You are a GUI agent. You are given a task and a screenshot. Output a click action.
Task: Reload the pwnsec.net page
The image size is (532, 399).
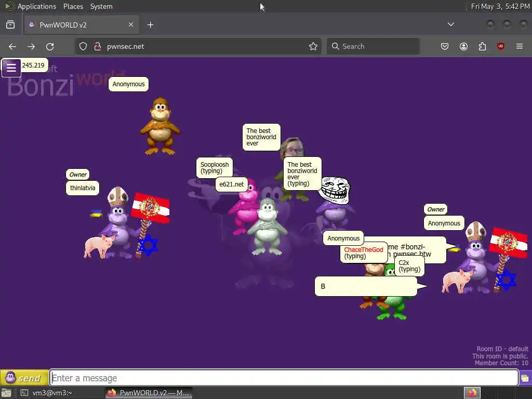[50, 46]
